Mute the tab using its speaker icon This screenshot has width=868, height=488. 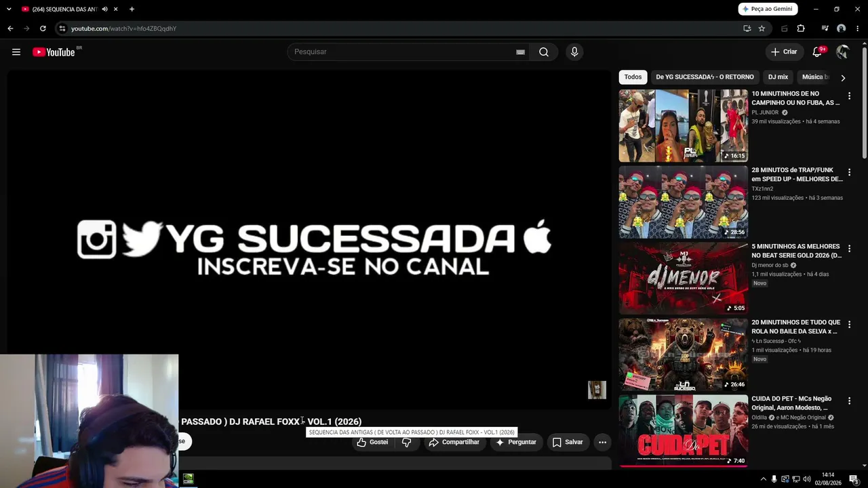point(104,9)
